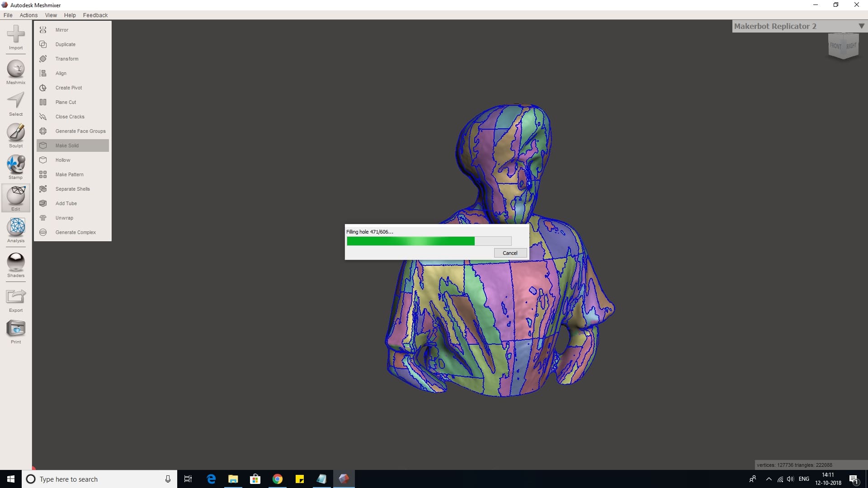Click the ENG language indicator
Image resolution: width=868 pixels, height=488 pixels.
click(804, 479)
